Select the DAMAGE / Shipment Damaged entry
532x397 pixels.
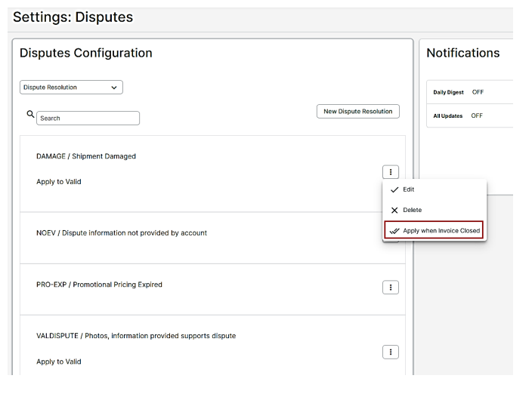[86, 156]
